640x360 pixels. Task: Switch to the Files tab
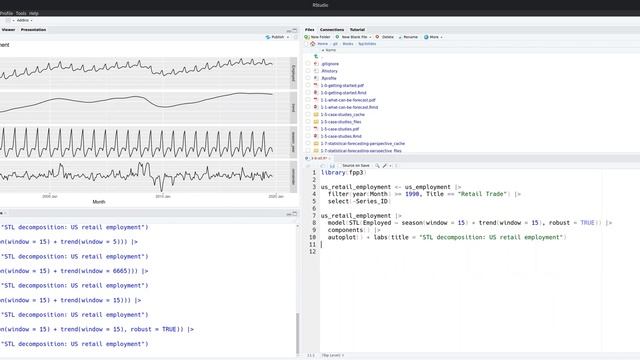(310, 29)
